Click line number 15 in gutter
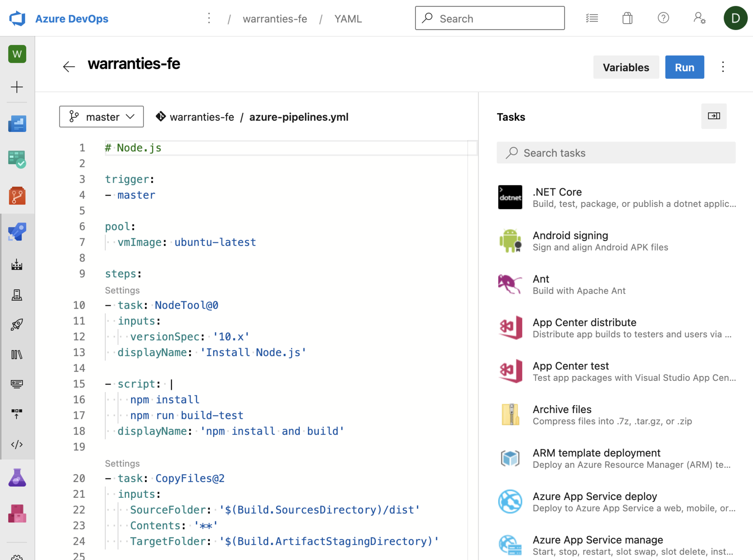This screenshot has width=753, height=560. pyautogui.click(x=79, y=384)
